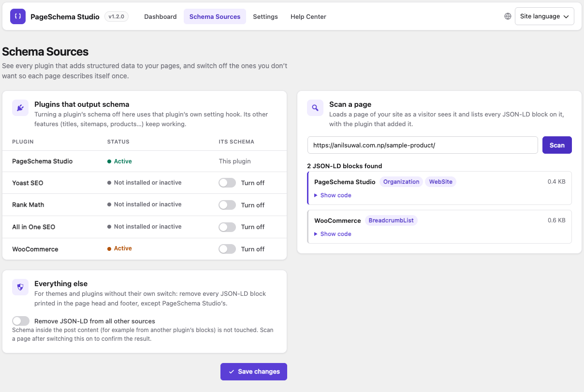Go to the Settings tab
This screenshot has height=392, width=584.
coord(265,16)
